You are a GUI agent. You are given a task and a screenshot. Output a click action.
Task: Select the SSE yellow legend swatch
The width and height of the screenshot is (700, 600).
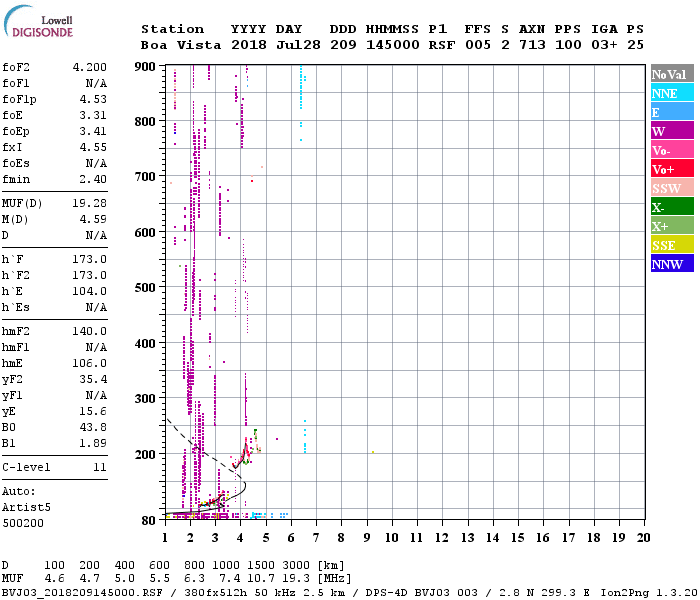672,245
